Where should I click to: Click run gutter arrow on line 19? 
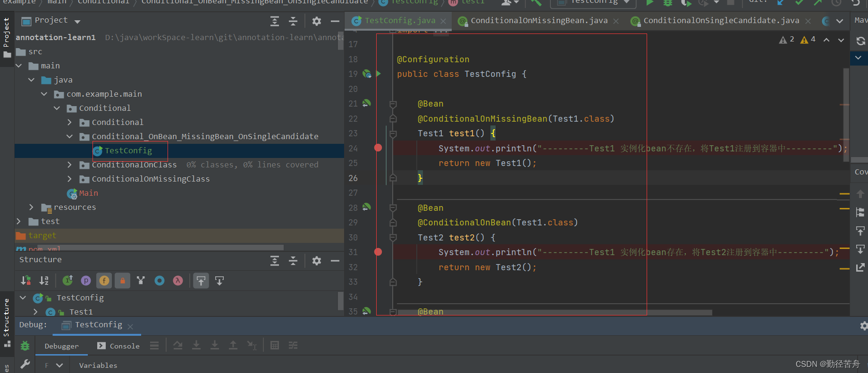(x=379, y=74)
